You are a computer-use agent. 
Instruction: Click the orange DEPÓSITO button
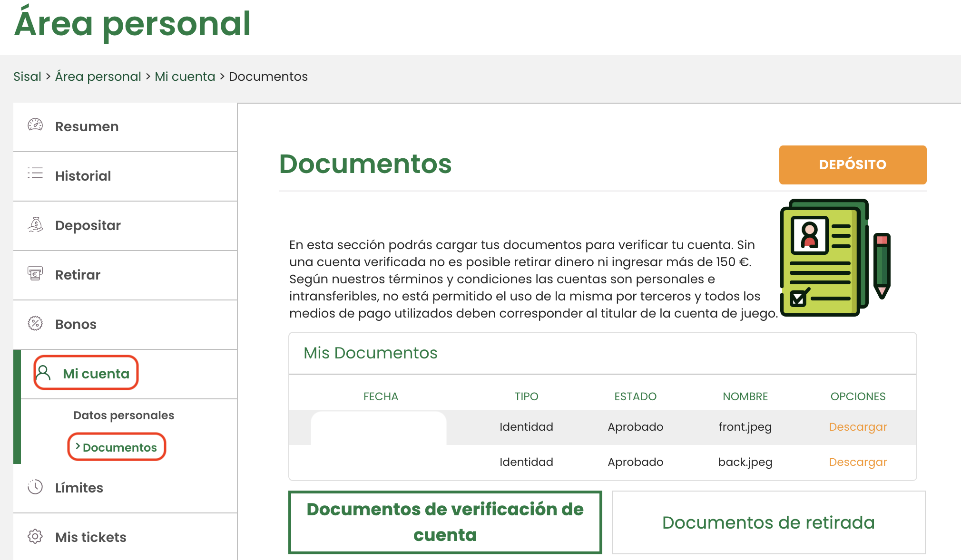853,164
